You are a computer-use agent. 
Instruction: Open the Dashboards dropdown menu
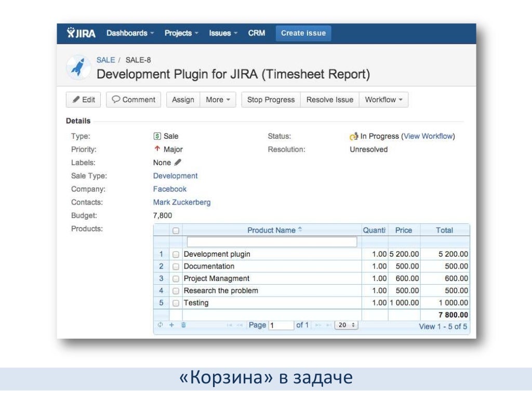(x=130, y=33)
